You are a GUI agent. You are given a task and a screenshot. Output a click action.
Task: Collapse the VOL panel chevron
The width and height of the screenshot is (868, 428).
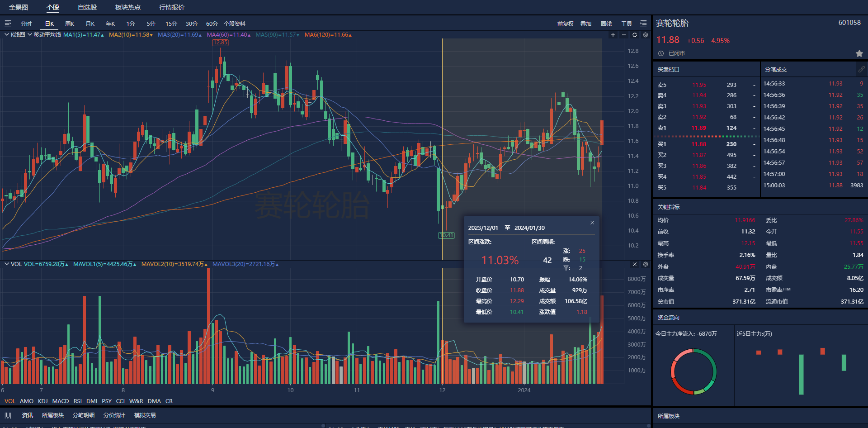tap(7, 264)
